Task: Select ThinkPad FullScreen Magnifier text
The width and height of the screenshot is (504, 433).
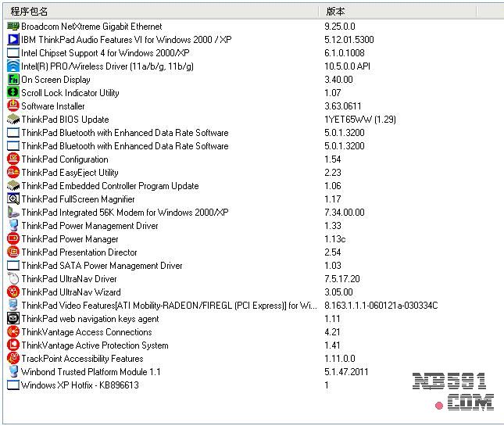Action: click(x=78, y=199)
